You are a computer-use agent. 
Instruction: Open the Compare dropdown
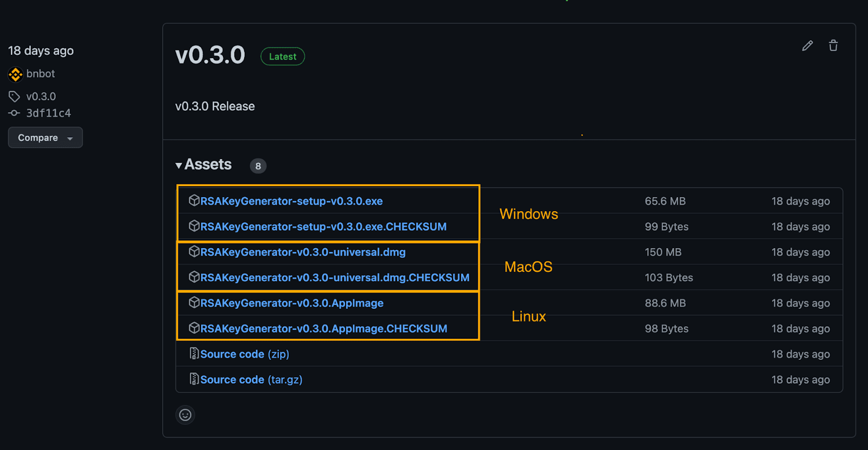(45, 138)
